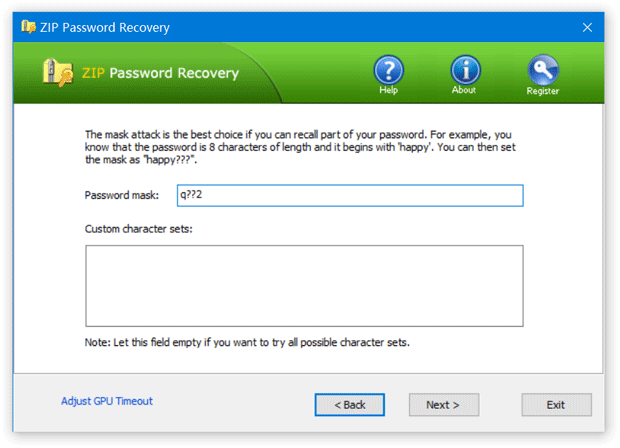The height and width of the screenshot is (448, 620).
Task: Click the Help text label in header
Action: click(x=388, y=91)
